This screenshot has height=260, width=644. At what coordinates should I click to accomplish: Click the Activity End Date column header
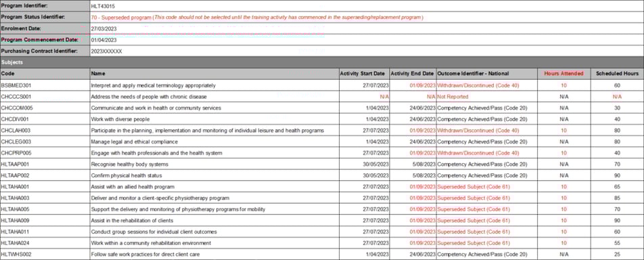412,74
